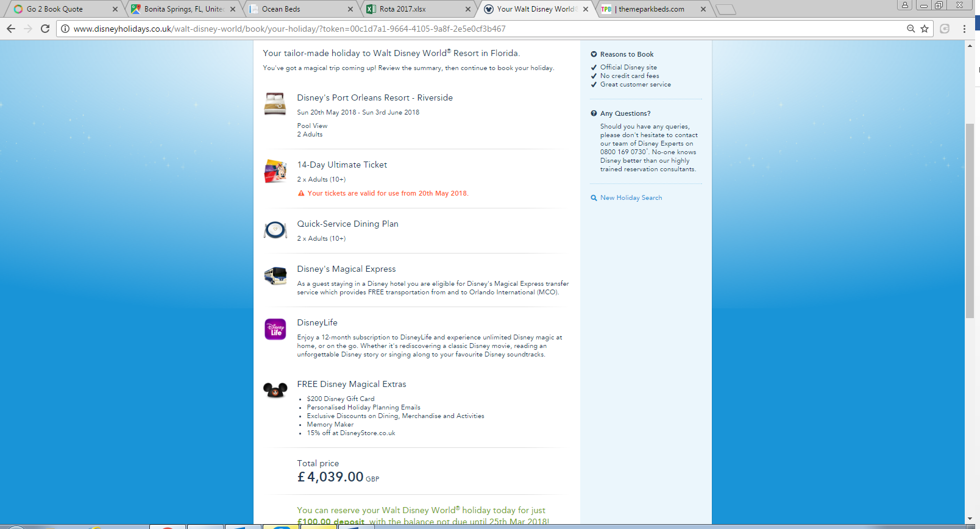Image resolution: width=980 pixels, height=529 pixels.
Task: Close the Bonita Springs map tab
Action: coord(233,9)
